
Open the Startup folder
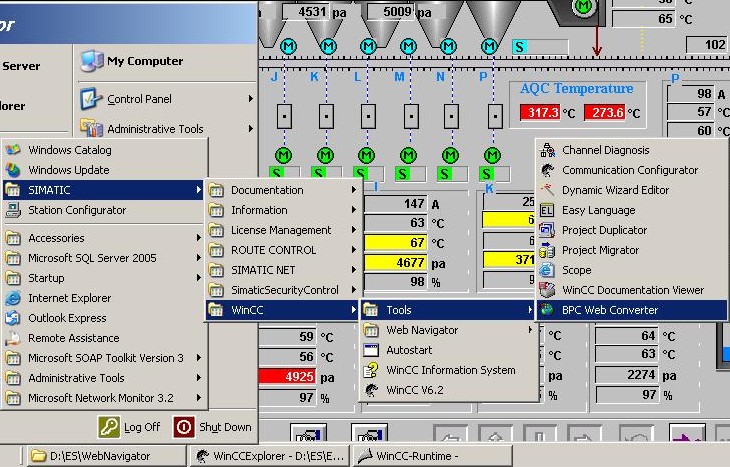[x=103, y=278]
